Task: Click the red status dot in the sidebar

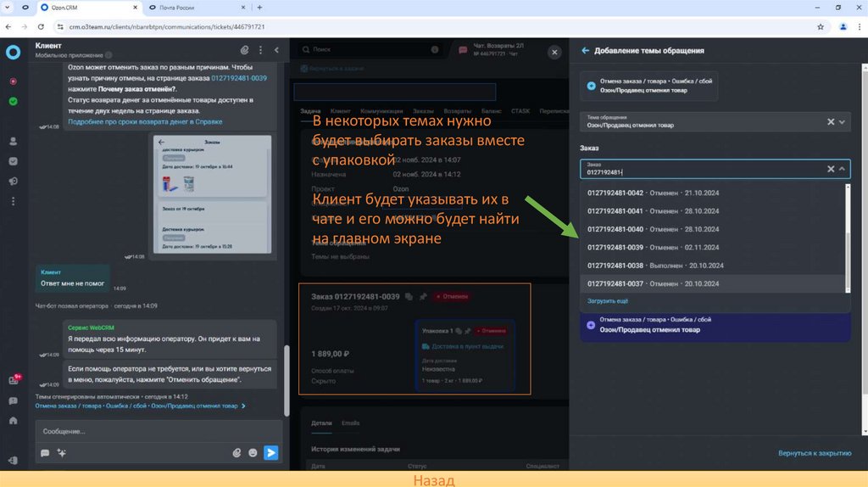Action: point(14,81)
